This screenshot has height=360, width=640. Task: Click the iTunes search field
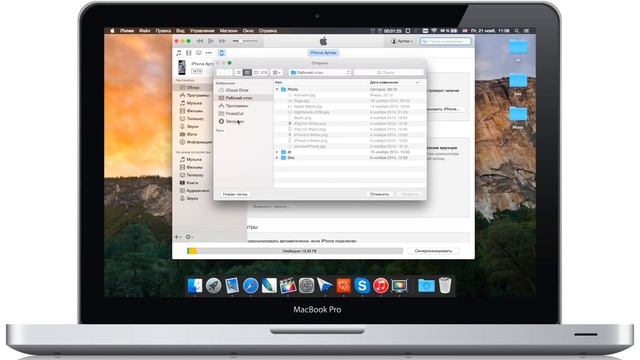[445, 41]
